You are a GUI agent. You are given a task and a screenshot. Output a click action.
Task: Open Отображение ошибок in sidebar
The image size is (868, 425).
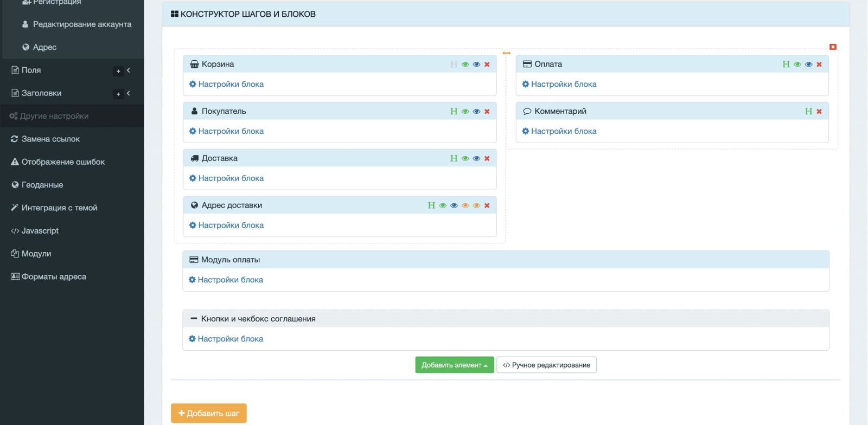click(58, 162)
